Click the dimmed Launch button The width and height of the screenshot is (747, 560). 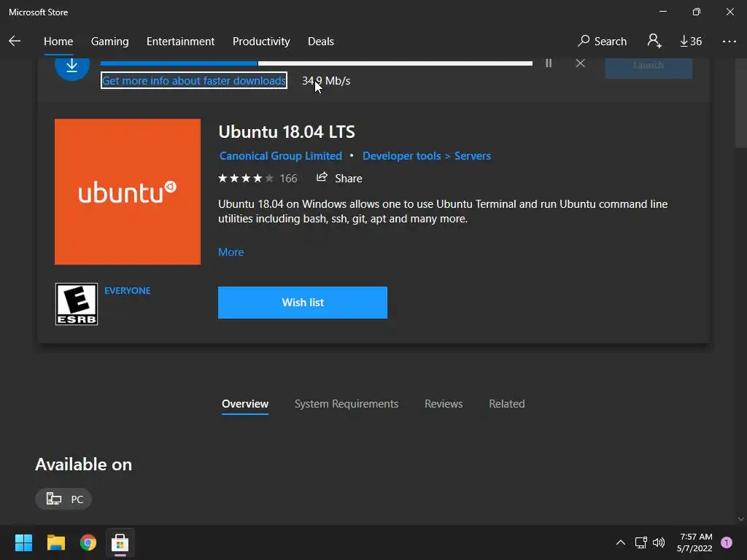(x=649, y=68)
